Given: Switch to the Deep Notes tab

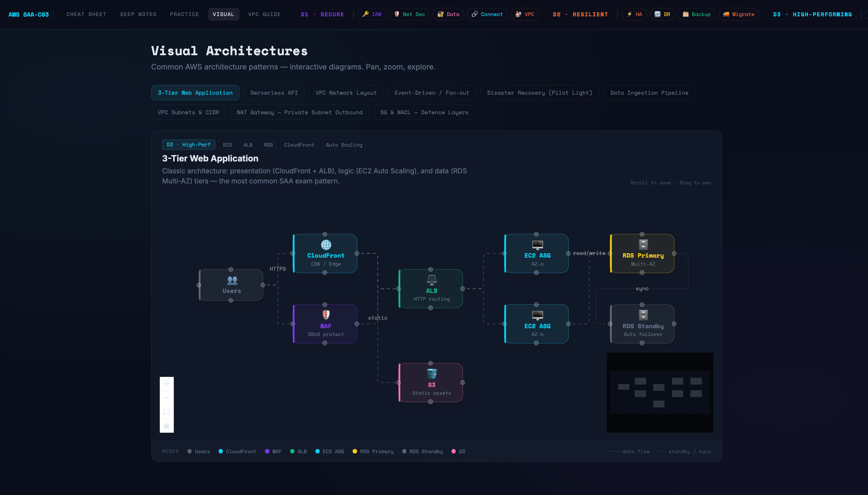Looking at the screenshot, I should click(138, 14).
